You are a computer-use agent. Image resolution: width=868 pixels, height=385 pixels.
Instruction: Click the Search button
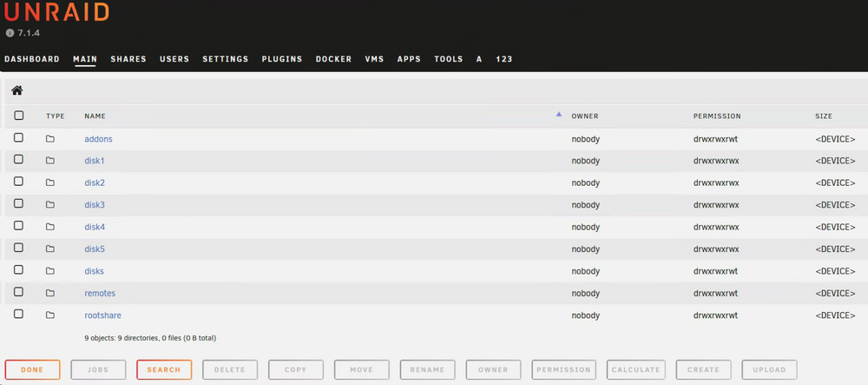point(164,369)
